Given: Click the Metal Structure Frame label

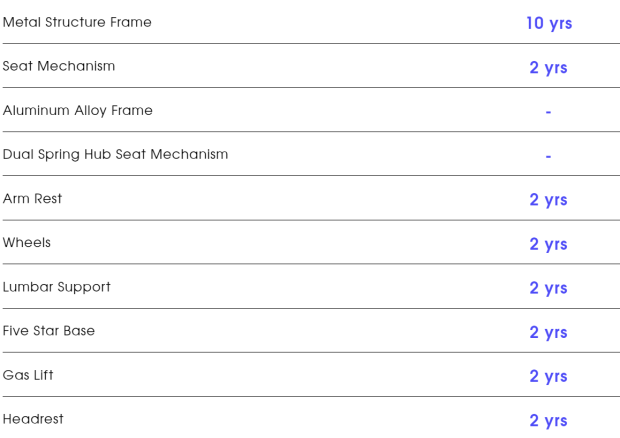Looking at the screenshot, I should tap(77, 22).
